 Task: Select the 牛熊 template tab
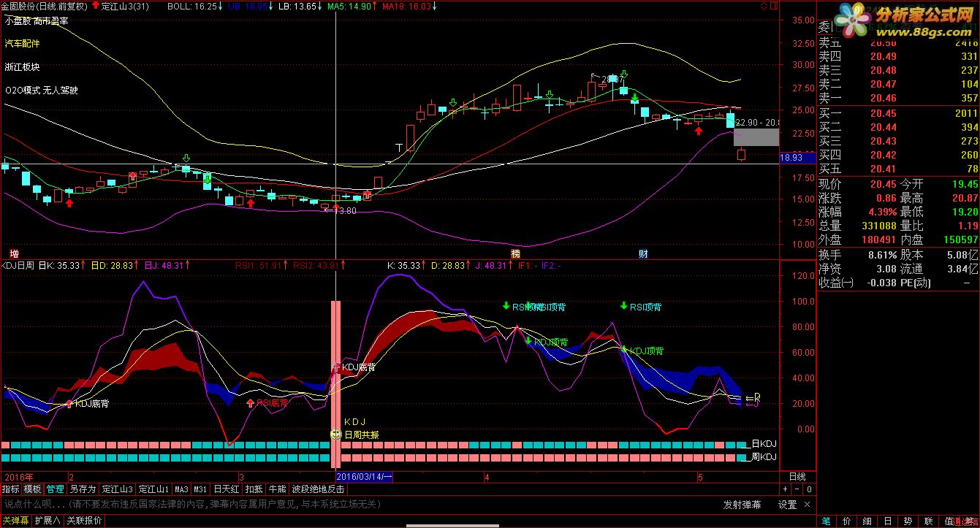tap(277, 489)
